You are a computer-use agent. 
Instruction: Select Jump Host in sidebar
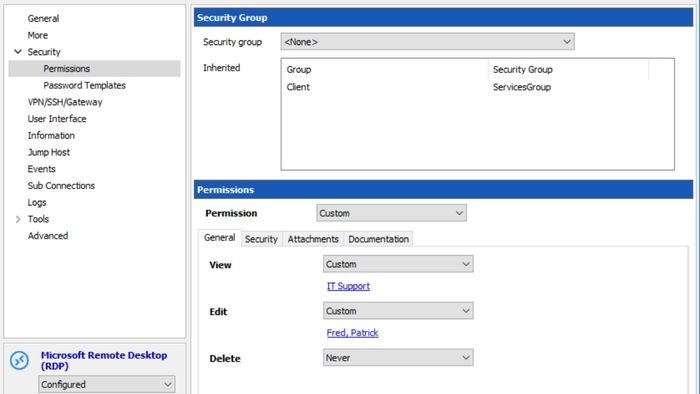point(49,152)
